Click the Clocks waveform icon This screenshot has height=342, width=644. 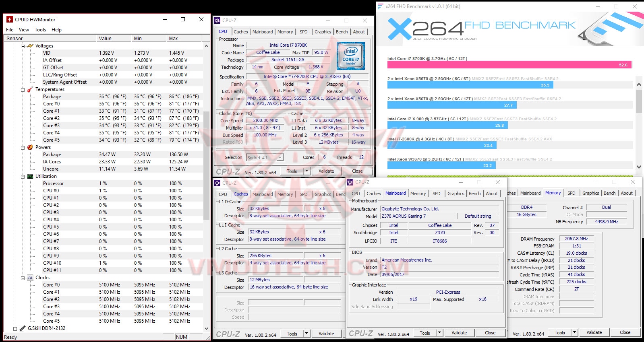[30, 278]
